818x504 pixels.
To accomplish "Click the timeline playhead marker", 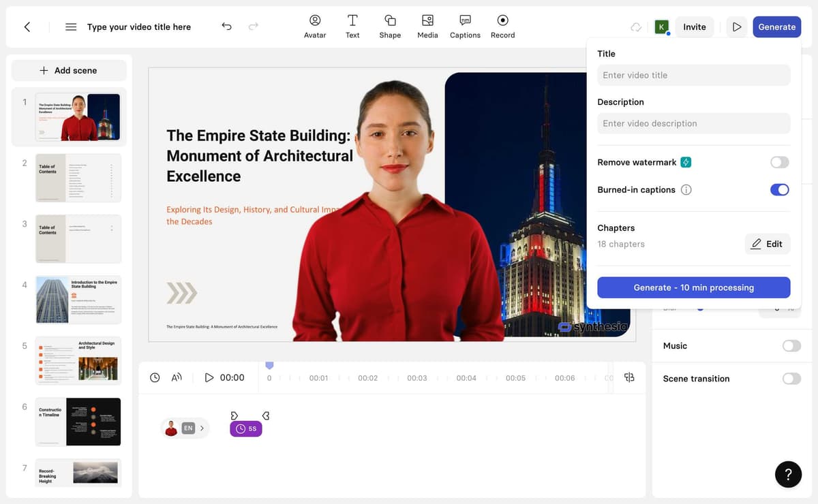I will pos(269,366).
